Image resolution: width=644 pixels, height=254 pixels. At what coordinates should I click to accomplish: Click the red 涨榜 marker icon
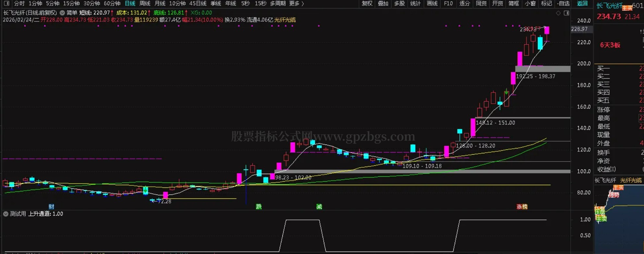click(x=522, y=207)
